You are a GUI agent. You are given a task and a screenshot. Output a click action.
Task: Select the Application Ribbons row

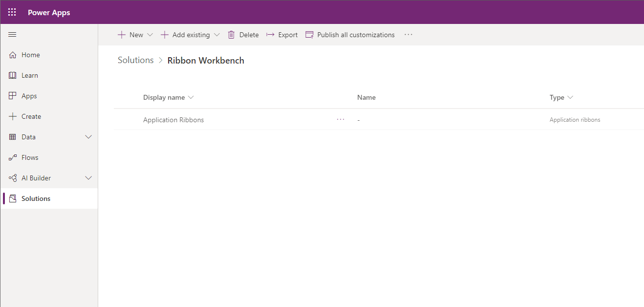[173, 119]
